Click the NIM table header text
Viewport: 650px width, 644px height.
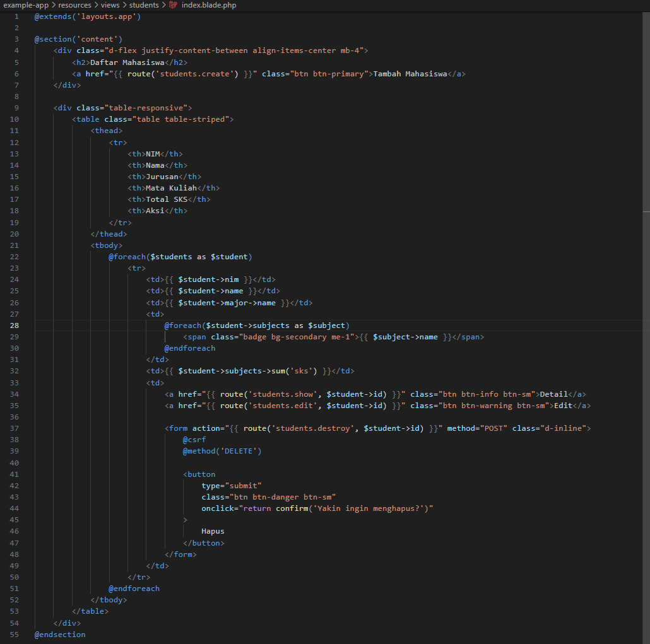153,154
